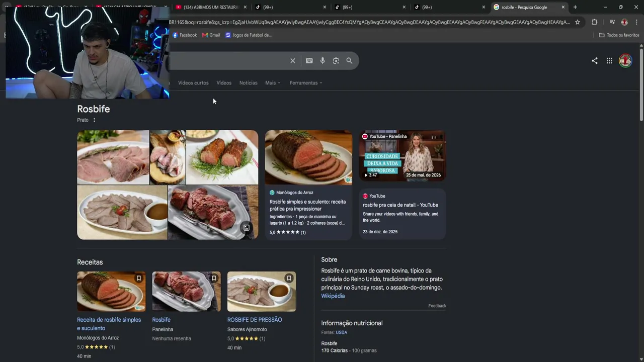Open the USDA source link

pyautogui.click(x=342, y=332)
